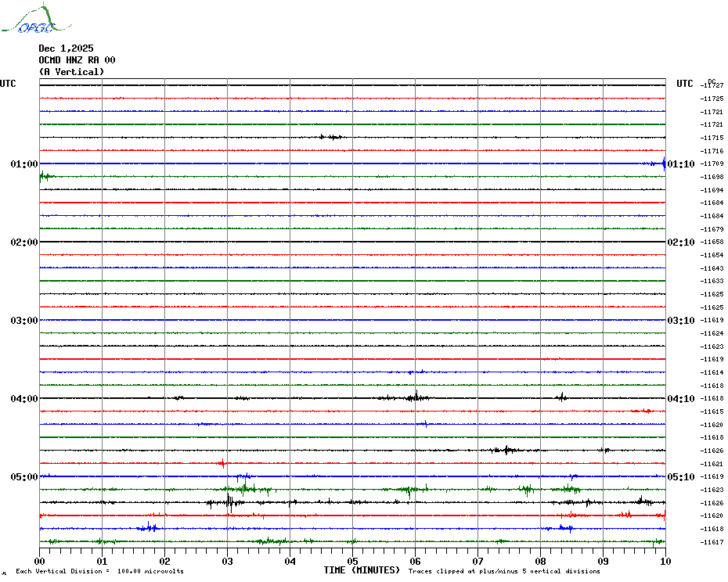Image resolution: width=728 pixels, height=582 pixels.
Task: Click the 04:10 time label on right
Action: point(680,399)
